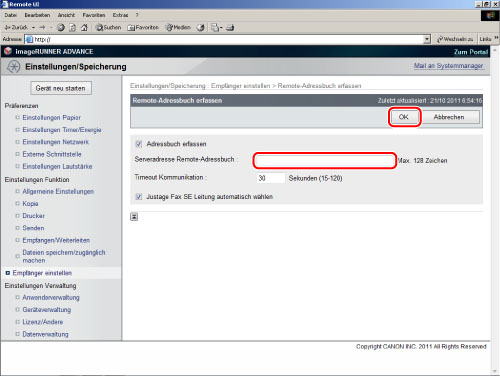Click the browser Home icon
The width and height of the screenshot is (500, 376).
(84, 28)
